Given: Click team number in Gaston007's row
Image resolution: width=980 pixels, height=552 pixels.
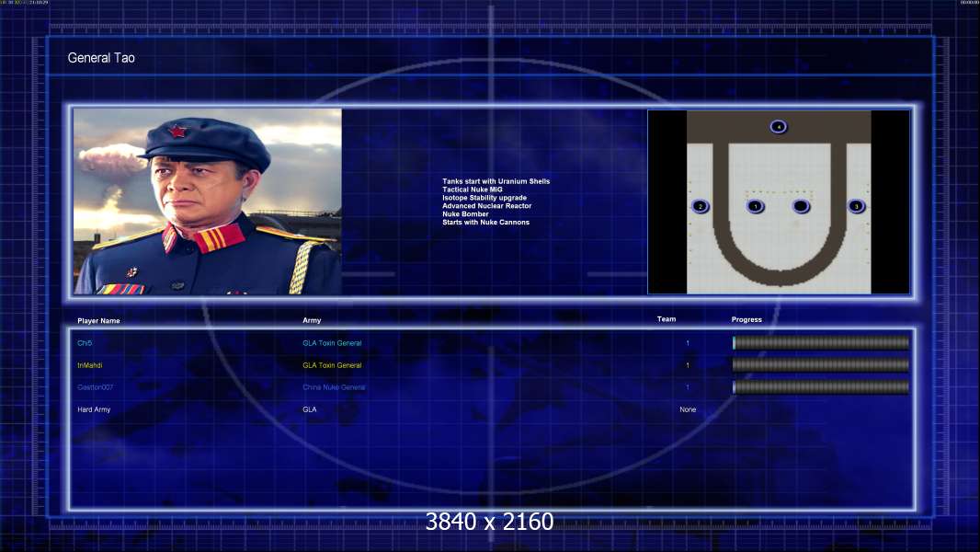Looking at the screenshot, I should click(x=688, y=387).
